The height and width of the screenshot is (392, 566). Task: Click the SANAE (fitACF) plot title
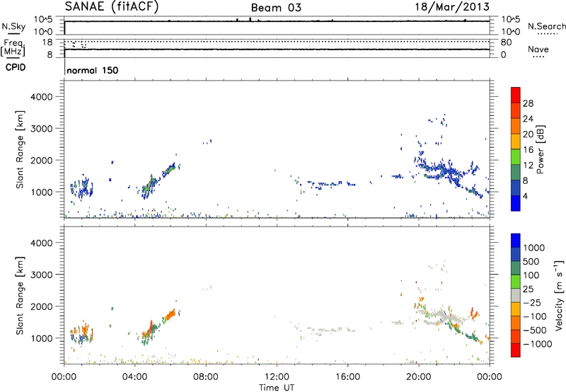click(x=112, y=6)
